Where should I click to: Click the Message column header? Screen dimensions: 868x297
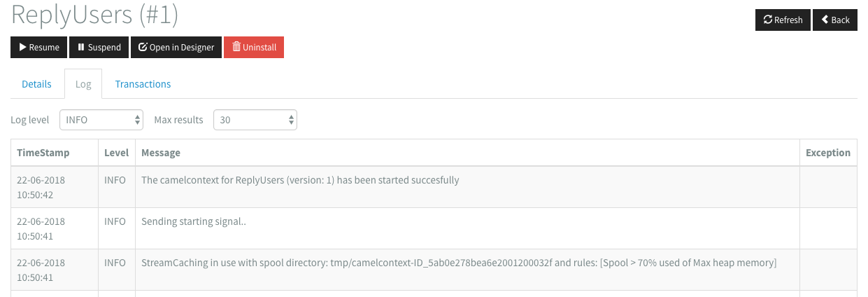click(x=161, y=153)
